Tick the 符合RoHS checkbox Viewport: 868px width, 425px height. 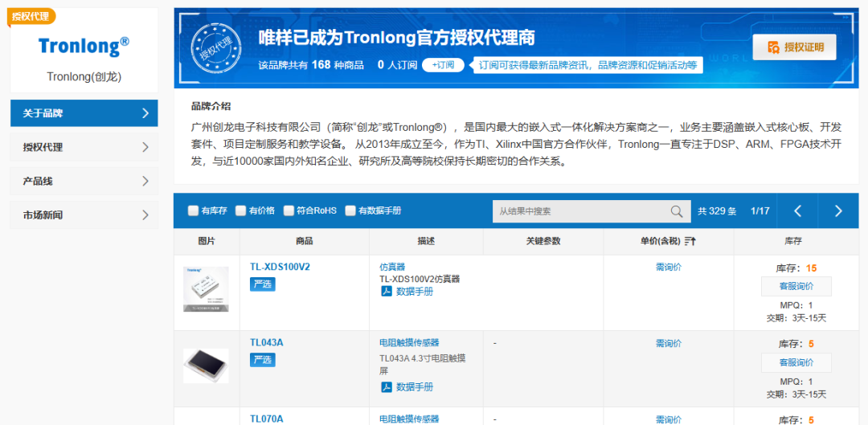tap(289, 210)
